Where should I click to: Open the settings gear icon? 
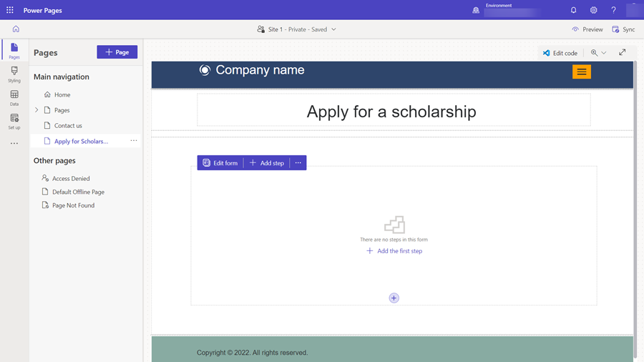point(593,10)
